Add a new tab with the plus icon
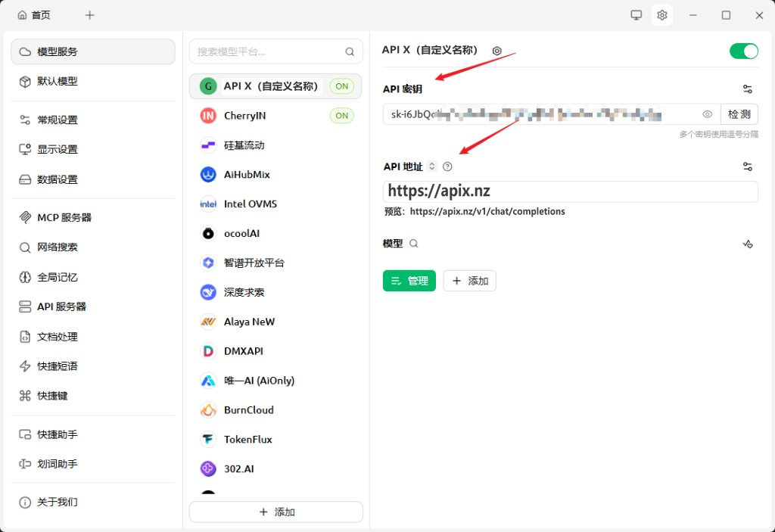 pos(89,15)
